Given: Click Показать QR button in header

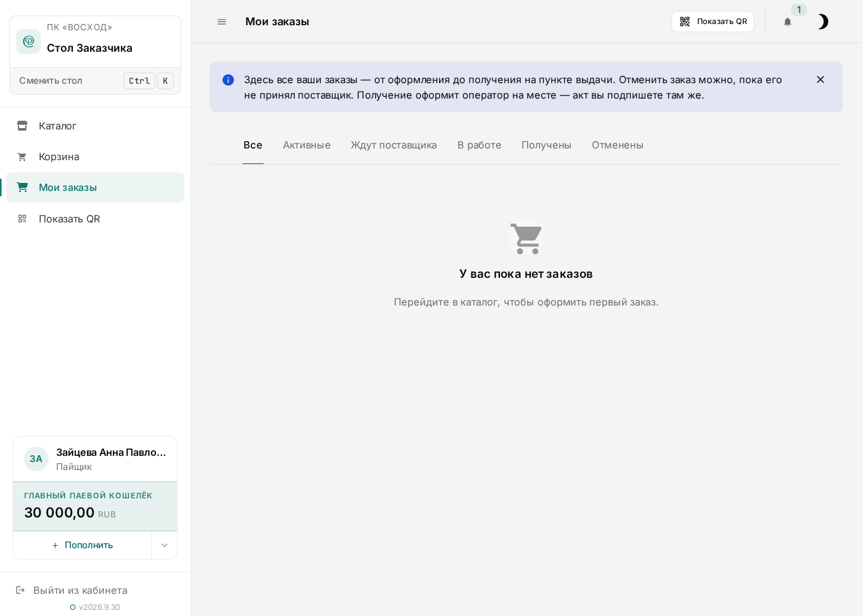Looking at the screenshot, I should (713, 22).
